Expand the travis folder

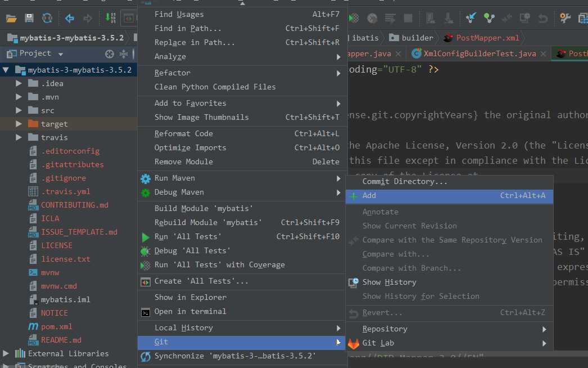[19, 137]
